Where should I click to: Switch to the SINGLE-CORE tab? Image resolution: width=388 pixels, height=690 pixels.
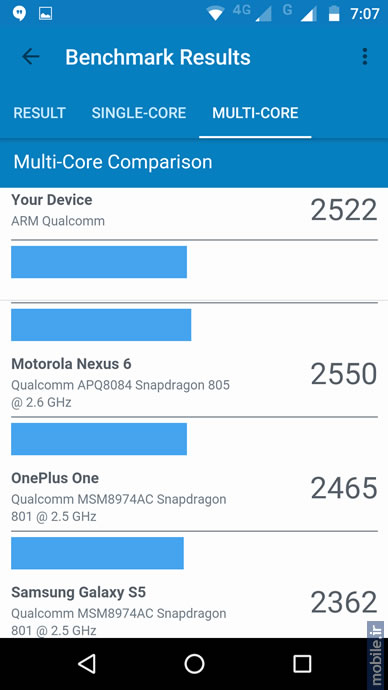(x=139, y=113)
